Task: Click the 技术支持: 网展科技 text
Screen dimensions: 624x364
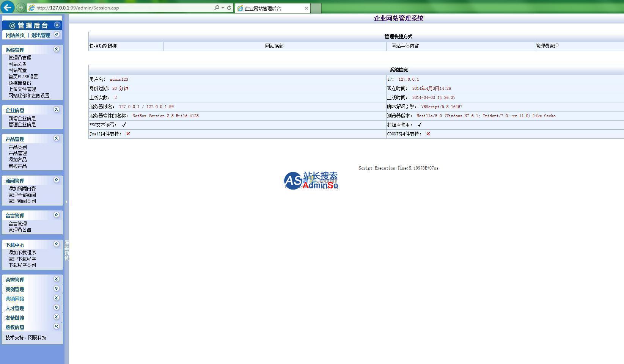Action: point(26,337)
